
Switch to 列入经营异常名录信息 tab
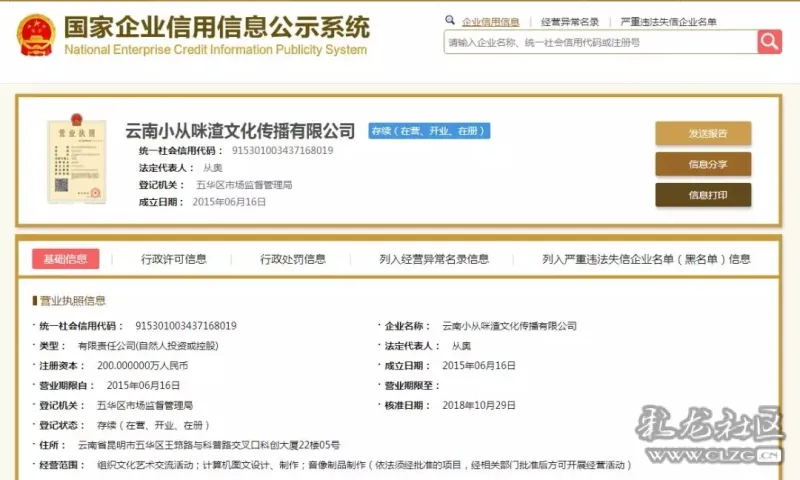coord(434,259)
